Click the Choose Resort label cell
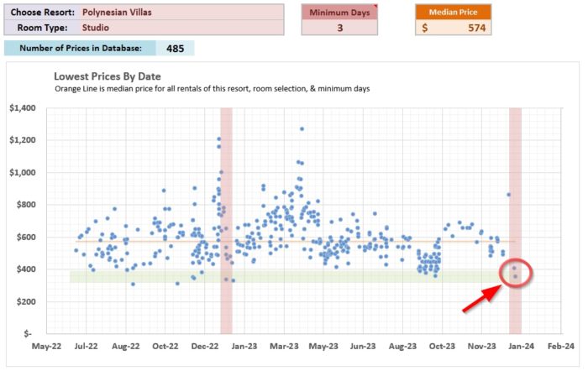The width and height of the screenshot is (588, 371). pyautogui.click(x=42, y=13)
